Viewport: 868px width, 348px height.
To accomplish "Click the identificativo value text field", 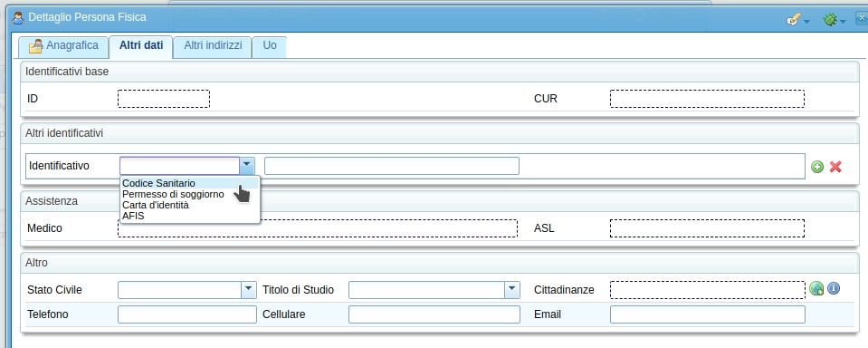I will (391, 166).
